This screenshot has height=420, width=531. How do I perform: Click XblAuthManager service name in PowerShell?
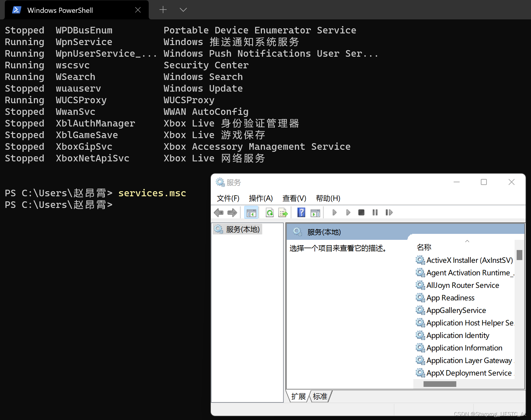[x=95, y=123]
